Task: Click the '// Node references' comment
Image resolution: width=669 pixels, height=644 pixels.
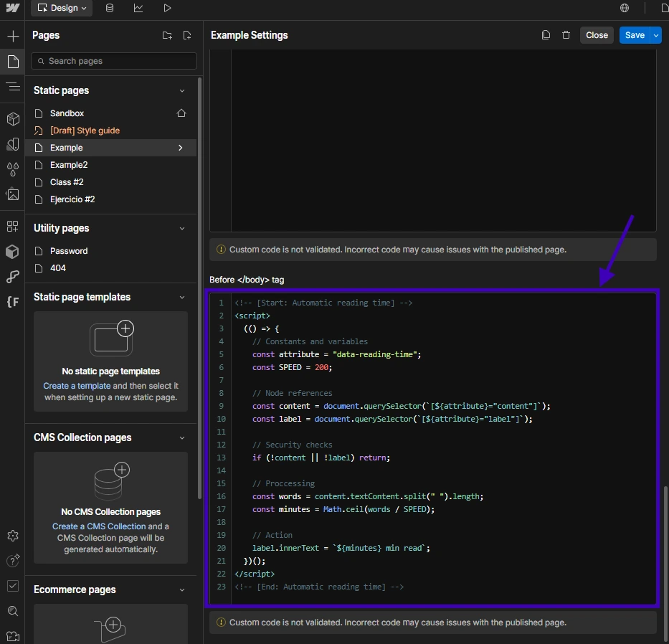Action: (x=293, y=393)
